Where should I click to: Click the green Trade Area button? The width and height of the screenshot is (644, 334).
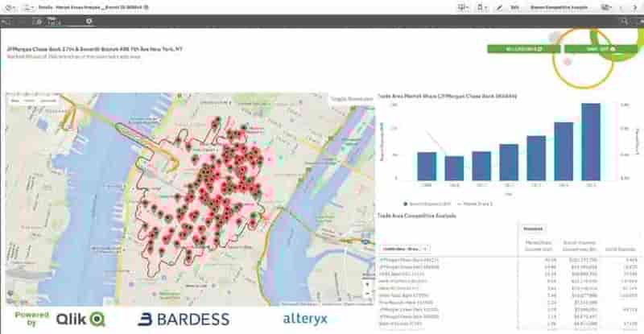(601, 49)
